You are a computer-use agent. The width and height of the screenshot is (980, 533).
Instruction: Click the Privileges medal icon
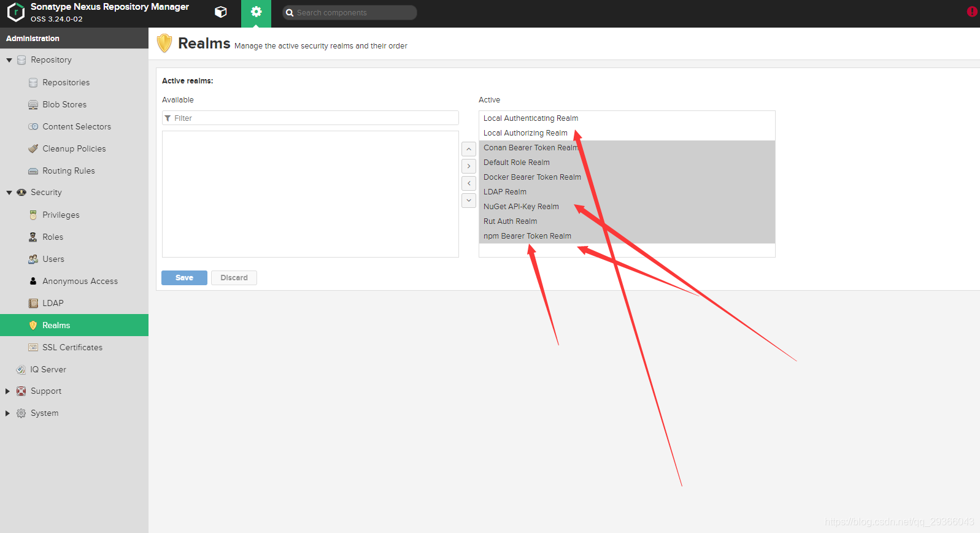click(33, 215)
